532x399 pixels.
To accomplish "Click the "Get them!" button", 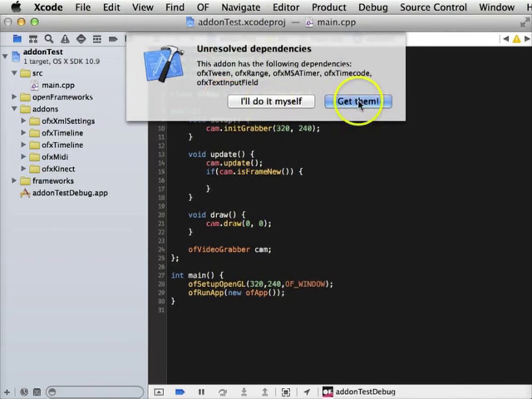I will [358, 102].
